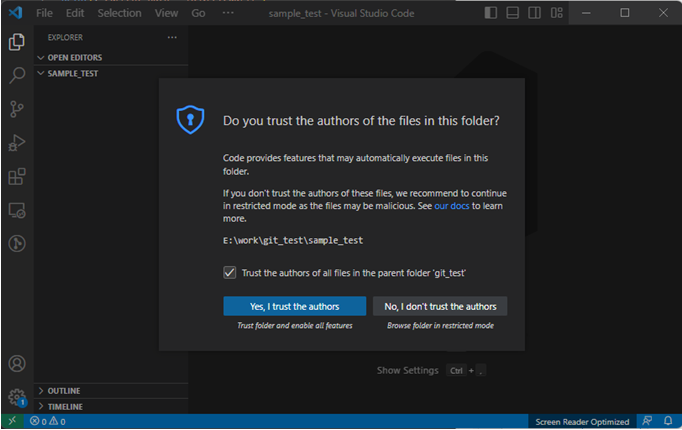Screen dimensions: 682x430
Task: Toggle secondary side bar layout icon
Action: (534, 13)
